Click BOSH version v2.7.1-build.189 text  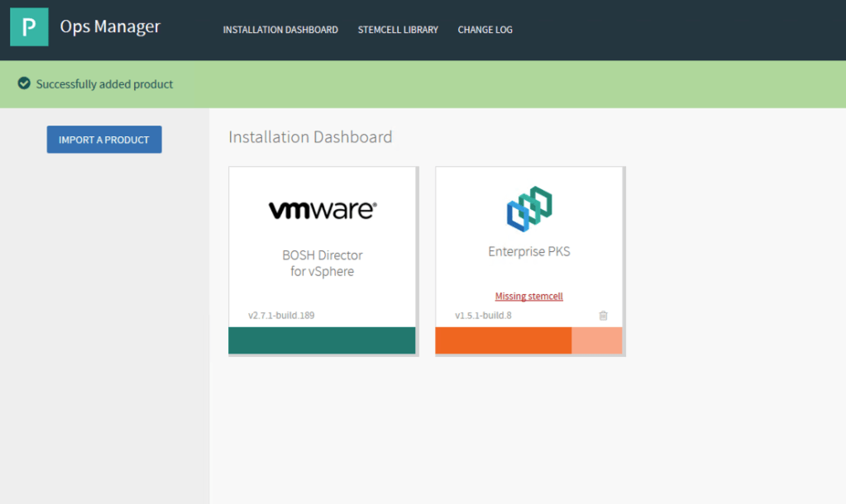pyautogui.click(x=281, y=316)
